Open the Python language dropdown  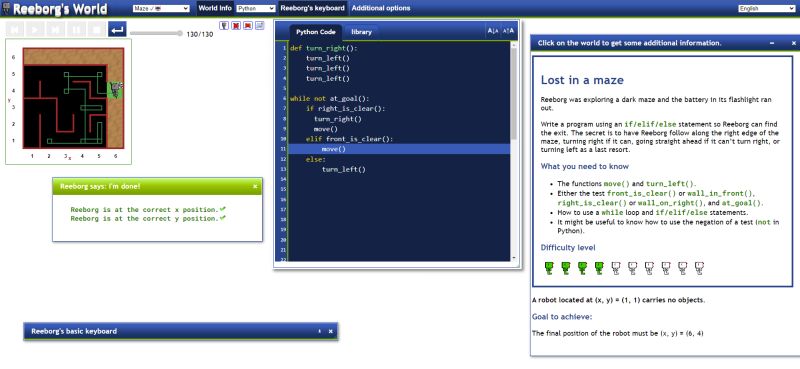(256, 9)
